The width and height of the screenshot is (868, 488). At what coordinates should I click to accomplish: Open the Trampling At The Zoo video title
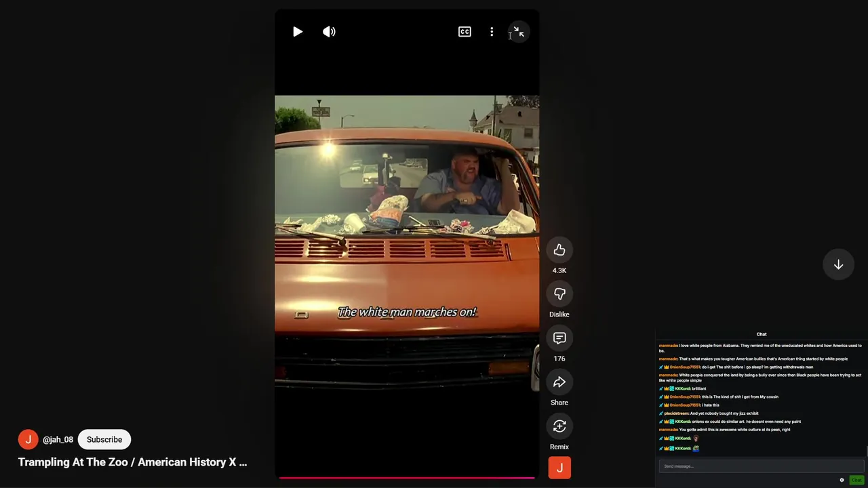(132, 462)
